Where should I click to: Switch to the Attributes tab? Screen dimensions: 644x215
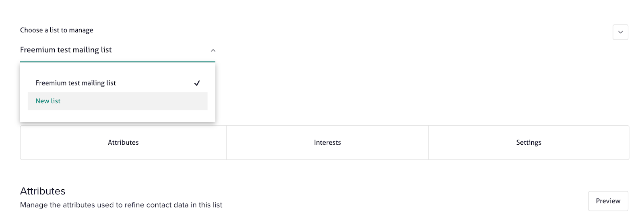[x=123, y=143]
